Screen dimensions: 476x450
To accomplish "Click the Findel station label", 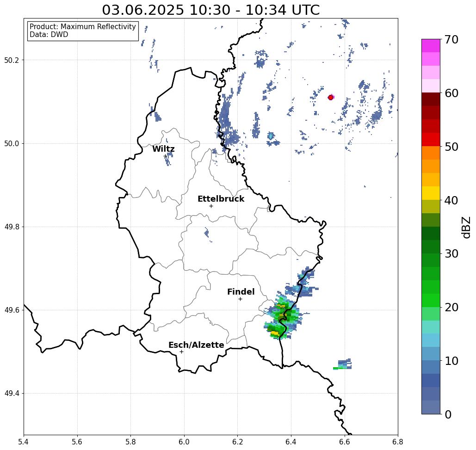I will coord(241,292).
